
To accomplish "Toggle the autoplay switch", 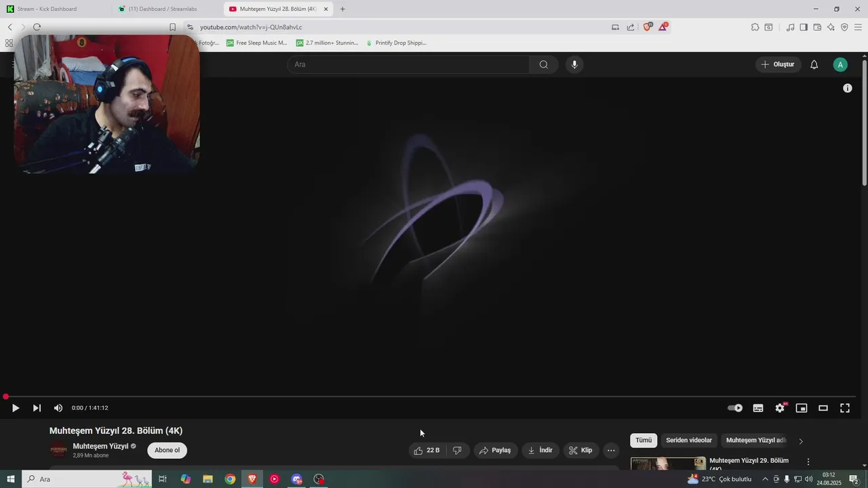I will pyautogui.click(x=735, y=408).
